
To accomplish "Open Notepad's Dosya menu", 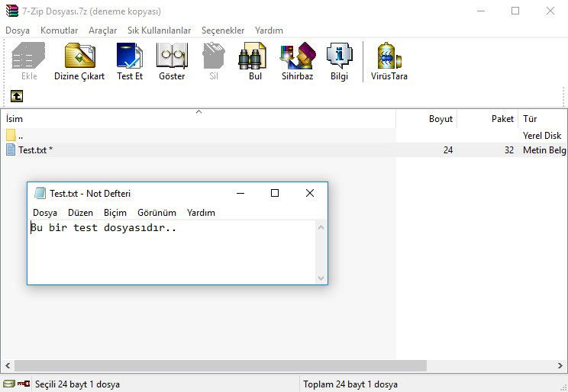I will click(45, 213).
